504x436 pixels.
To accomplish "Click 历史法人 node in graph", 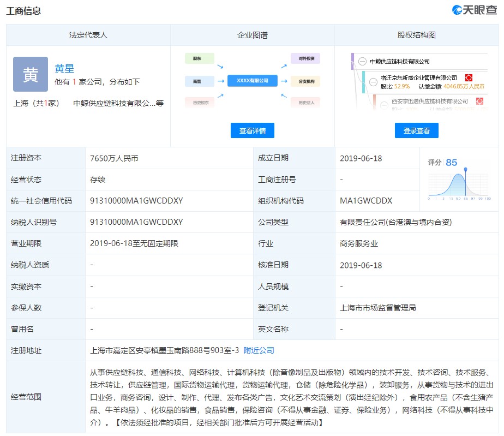I will point(305,103).
